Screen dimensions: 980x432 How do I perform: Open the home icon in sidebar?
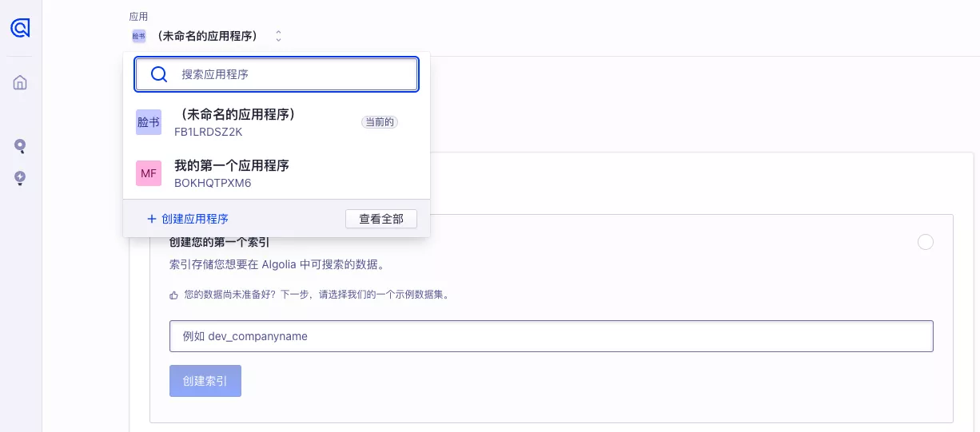(20, 82)
